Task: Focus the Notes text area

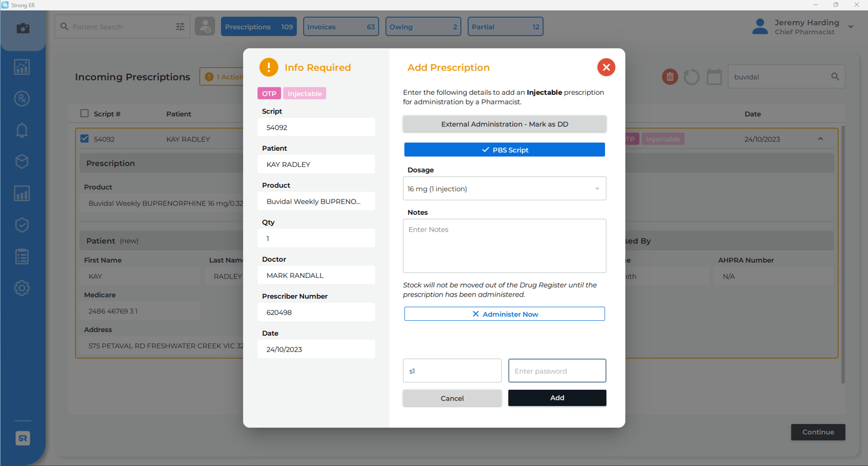Action: click(x=505, y=246)
